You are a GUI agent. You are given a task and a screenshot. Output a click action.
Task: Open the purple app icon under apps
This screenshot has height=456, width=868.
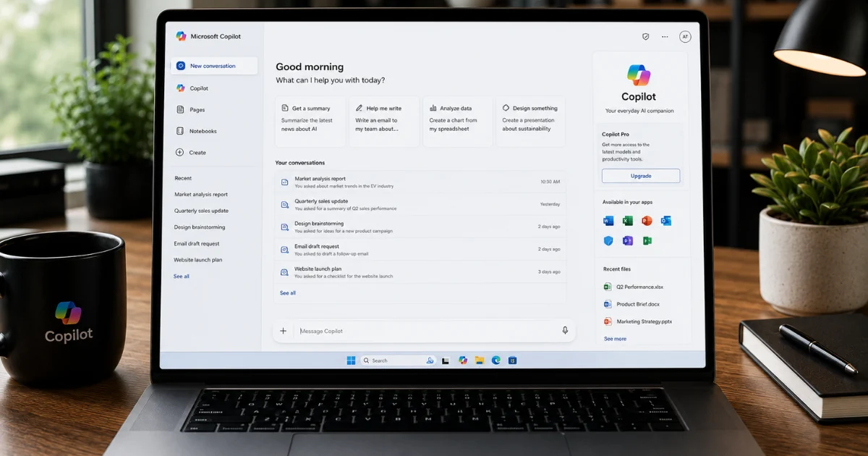628,240
